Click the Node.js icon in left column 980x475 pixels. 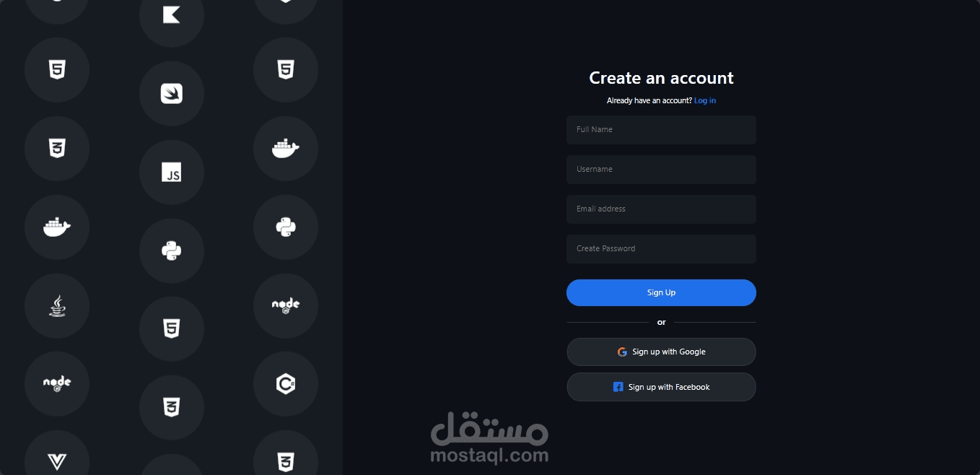[57, 385]
